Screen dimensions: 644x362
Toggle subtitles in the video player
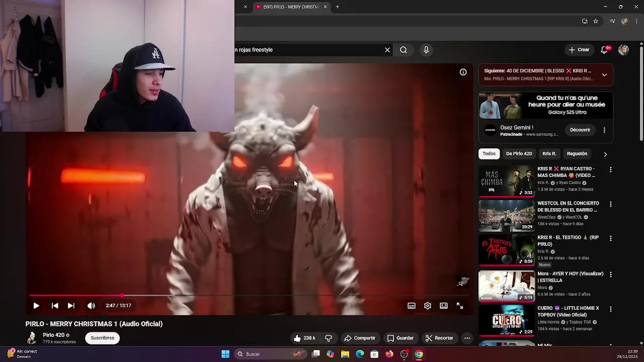tap(412, 306)
